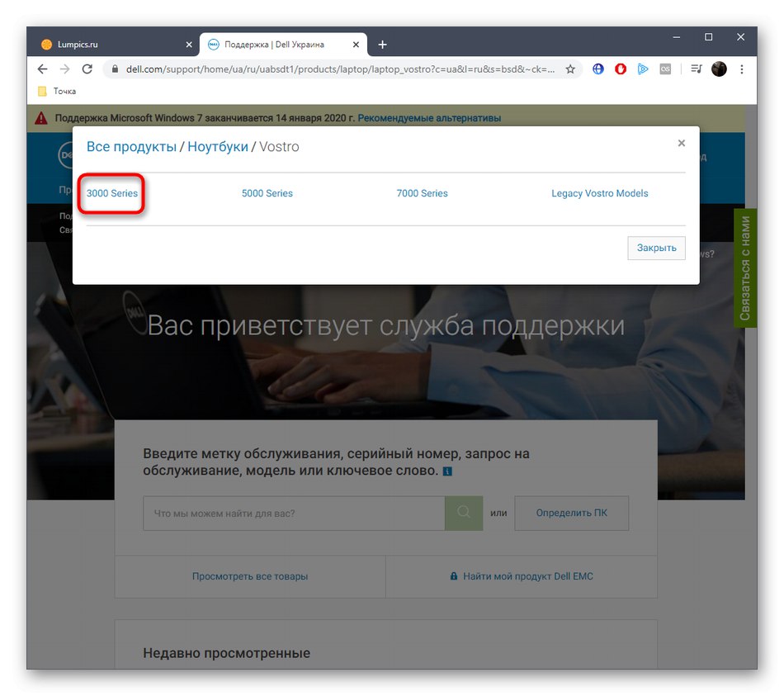Bookmark this page with the star icon

[569, 69]
